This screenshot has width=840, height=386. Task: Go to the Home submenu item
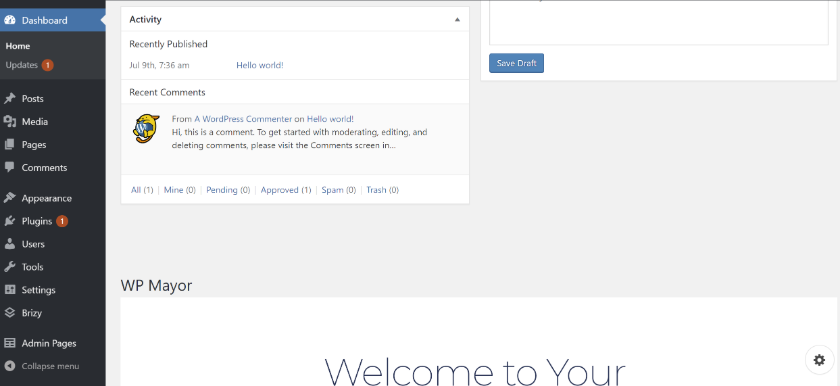(x=18, y=46)
